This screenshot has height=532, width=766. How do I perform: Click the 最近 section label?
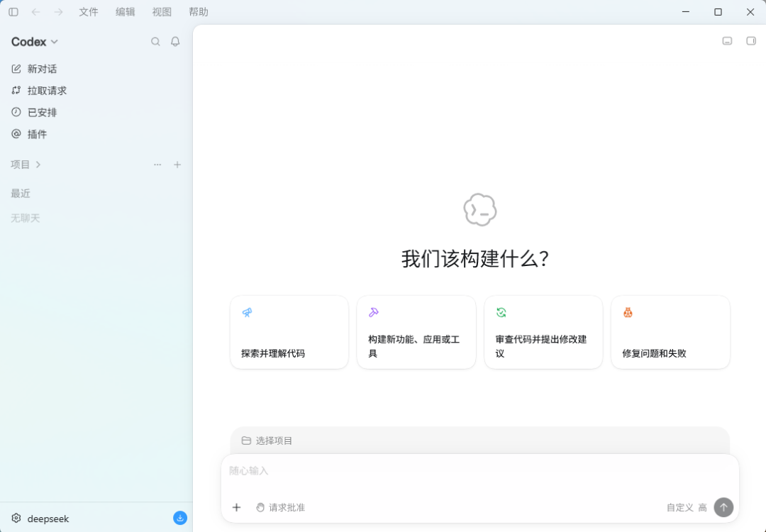21,194
